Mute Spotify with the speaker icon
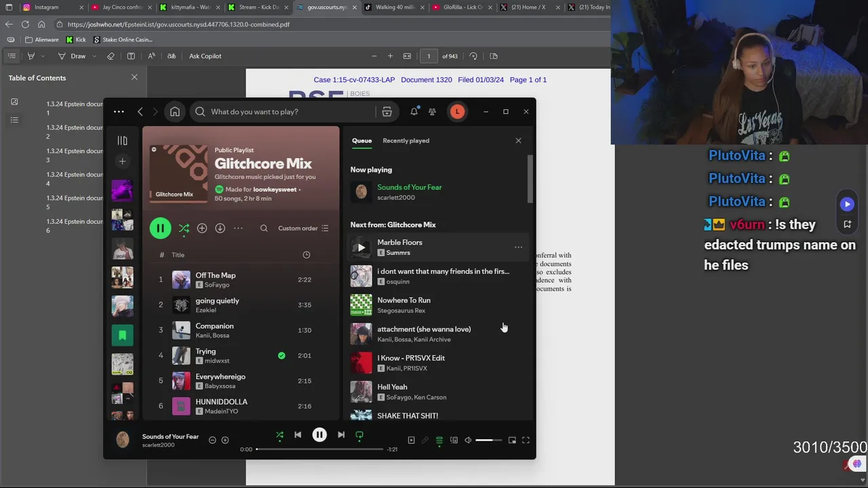Screen dimensions: 868x488 [468, 441]
